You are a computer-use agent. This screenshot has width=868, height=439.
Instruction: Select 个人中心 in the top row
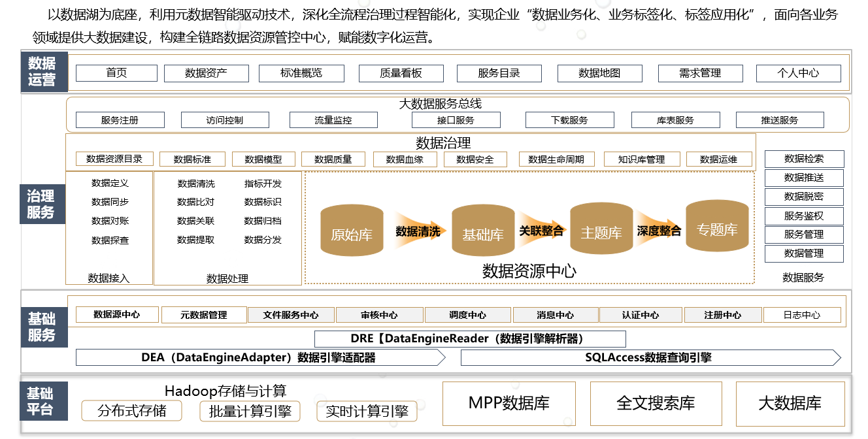(x=798, y=73)
